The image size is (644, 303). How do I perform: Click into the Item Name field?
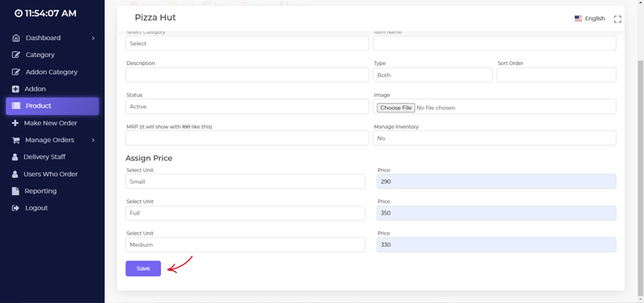(x=494, y=43)
